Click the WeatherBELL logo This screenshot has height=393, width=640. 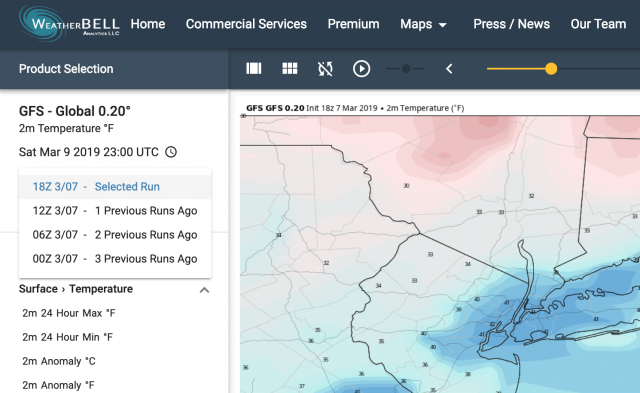tap(69, 24)
